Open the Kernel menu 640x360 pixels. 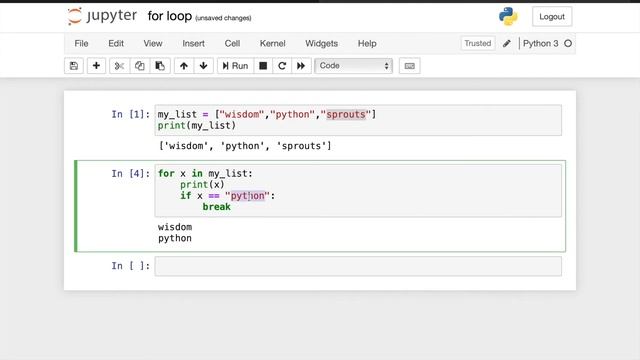click(x=272, y=43)
